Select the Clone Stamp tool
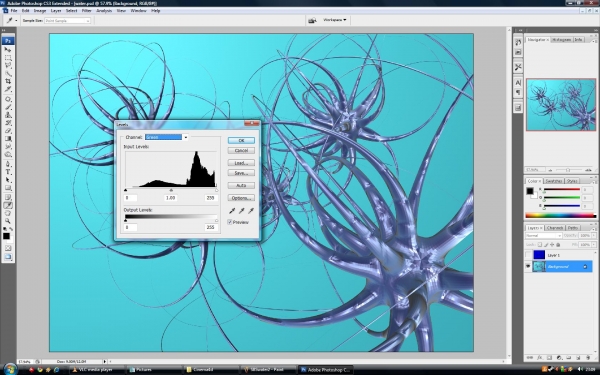 (x=8, y=115)
